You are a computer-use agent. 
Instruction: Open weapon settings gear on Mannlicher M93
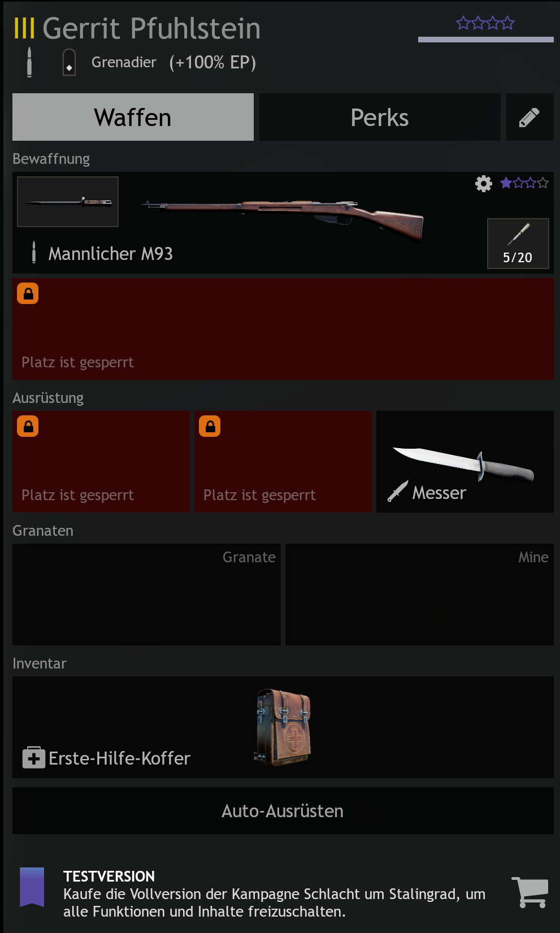(x=484, y=184)
